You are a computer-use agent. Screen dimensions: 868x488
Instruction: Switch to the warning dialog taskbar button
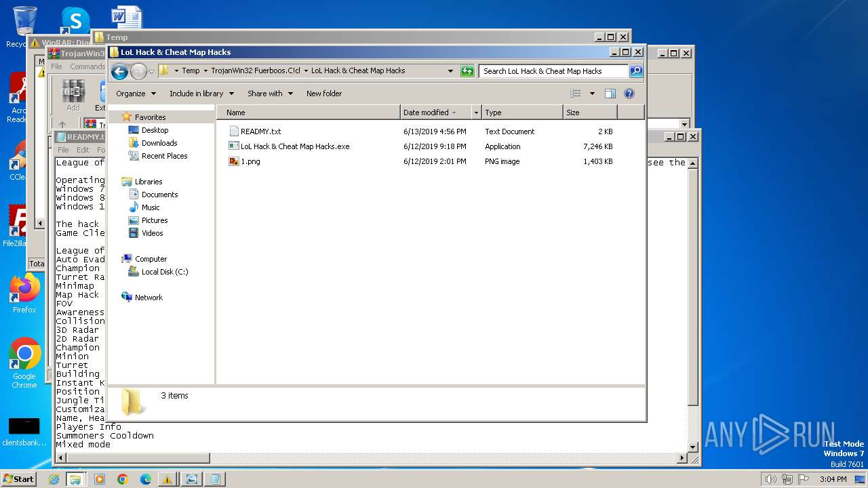point(167,479)
